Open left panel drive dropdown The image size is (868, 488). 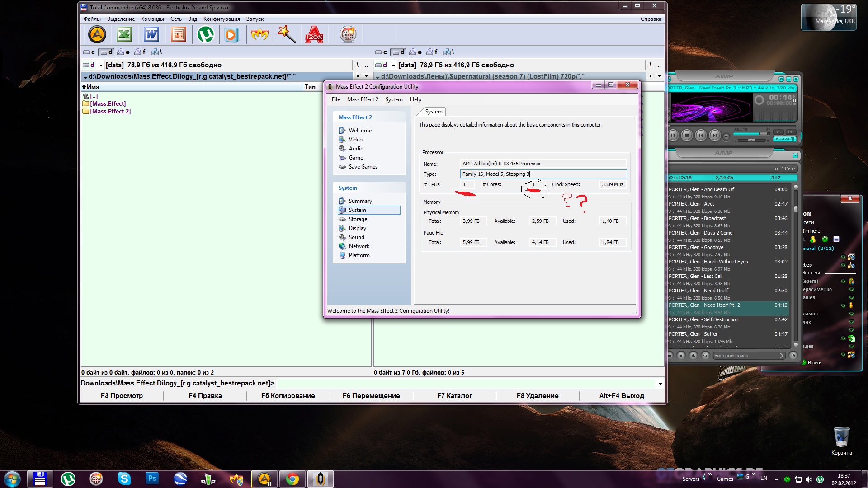(101, 65)
